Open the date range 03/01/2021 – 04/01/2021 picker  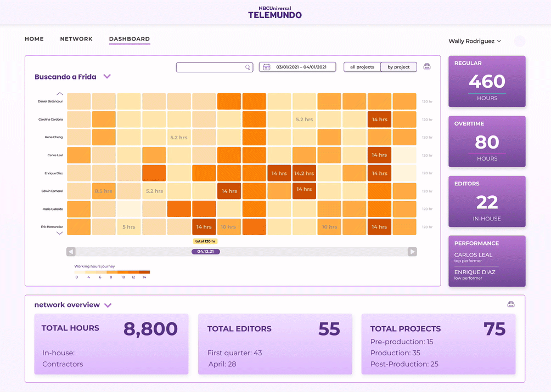[x=297, y=67]
